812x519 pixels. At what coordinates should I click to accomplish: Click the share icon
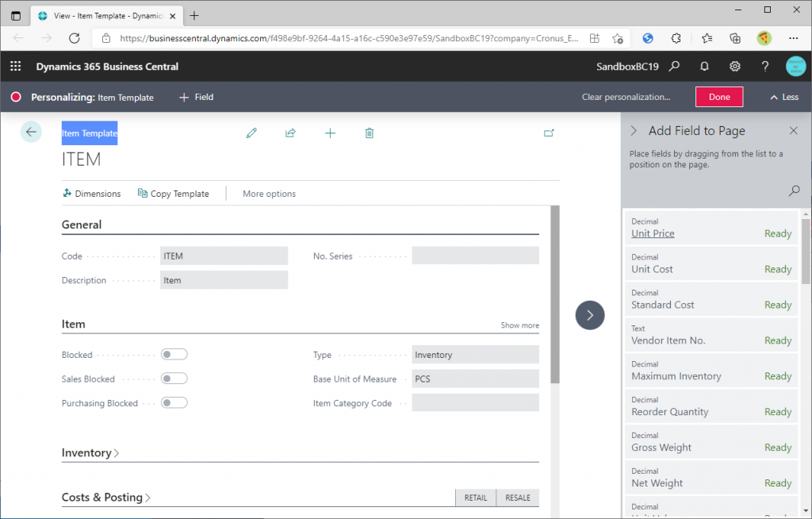(x=290, y=133)
